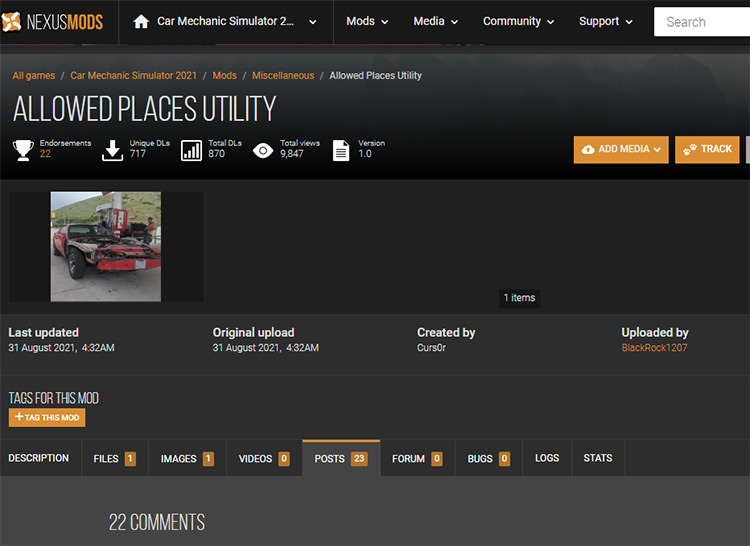Click the total views value 9,847
This screenshot has height=546, width=750.
pos(291,154)
